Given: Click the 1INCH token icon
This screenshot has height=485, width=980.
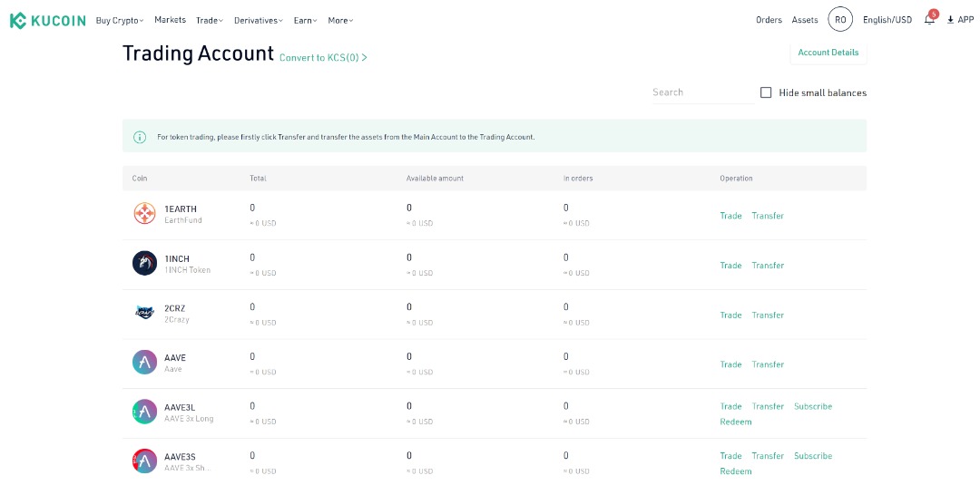Looking at the screenshot, I should tap(144, 264).
